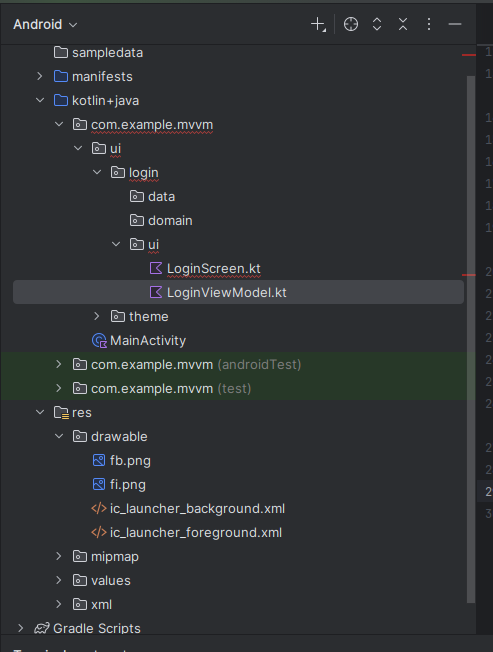
Task: Select com.example.mvvm (test) package row
Action: click(x=238, y=388)
